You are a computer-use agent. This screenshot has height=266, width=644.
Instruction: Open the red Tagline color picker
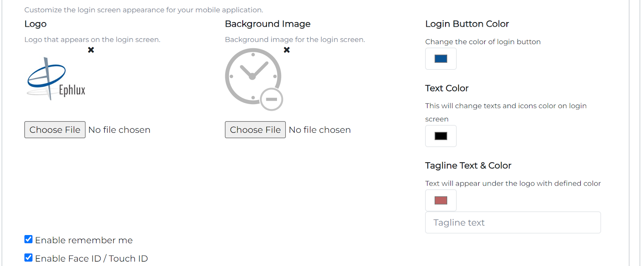click(441, 200)
